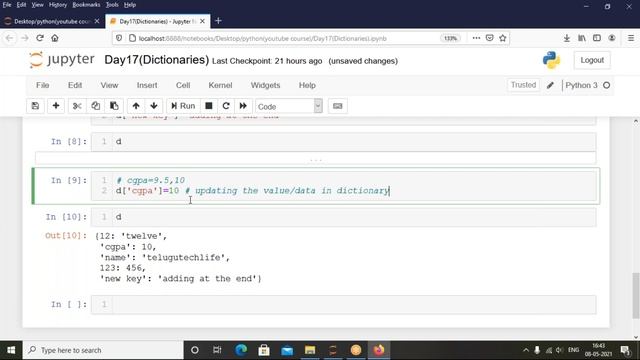Click the notebook vertical scrollbar thumb
640x360 pixels.
click(636, 295)
